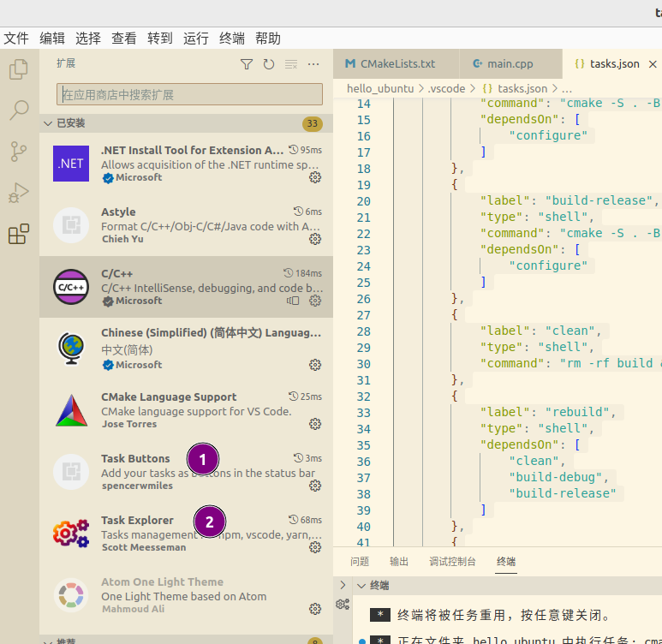
Task: Open settings gear for .NET Install Tool
Action: point(315,177)
